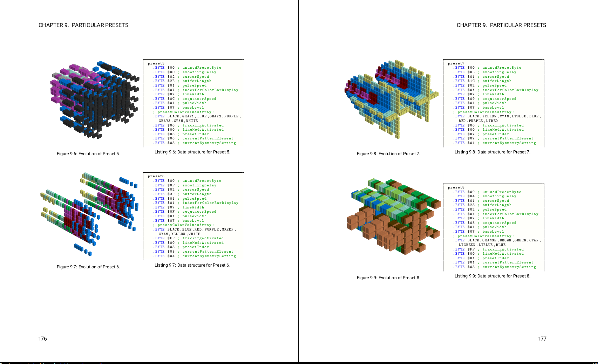Click the 'Listing 9.6: Data structure for Preset 5' caption
This screenshot has height=364, width=598.
(192, 152)
